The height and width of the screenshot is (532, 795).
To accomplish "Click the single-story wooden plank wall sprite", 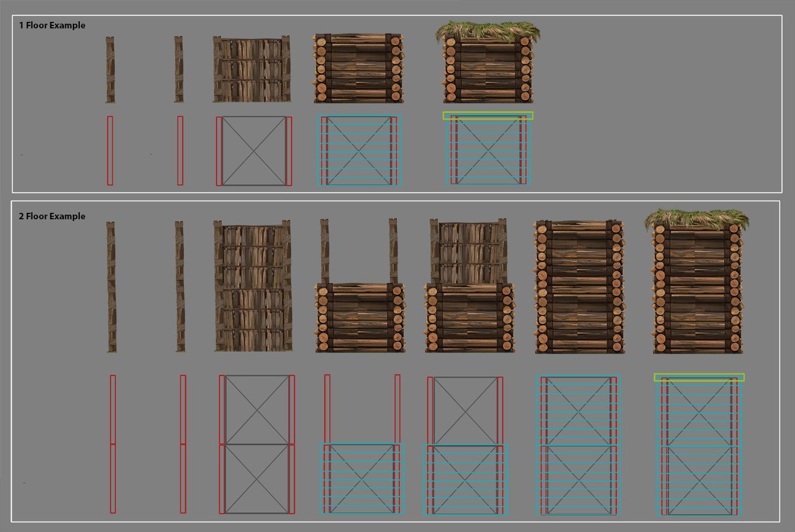I will (x=252, y=69).
